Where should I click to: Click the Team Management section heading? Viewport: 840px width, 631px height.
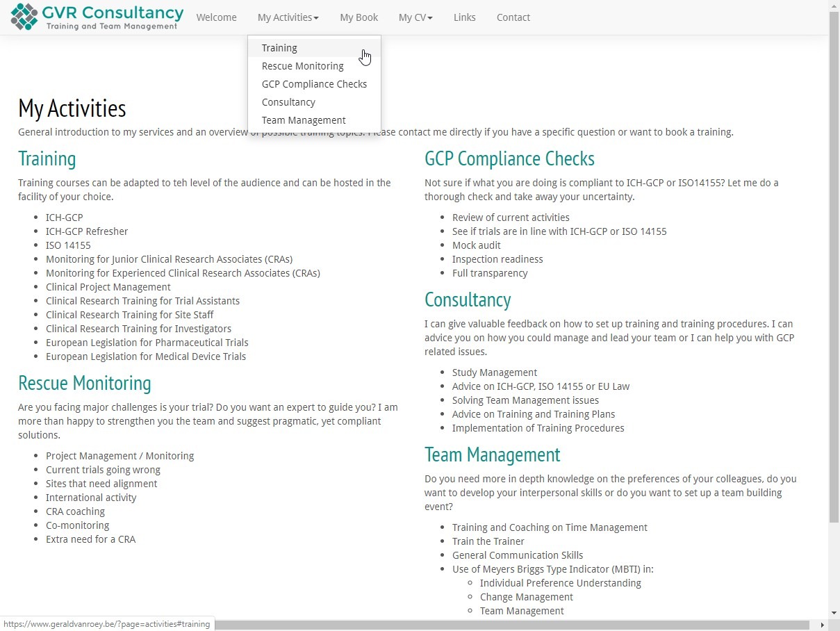[492, 454]
